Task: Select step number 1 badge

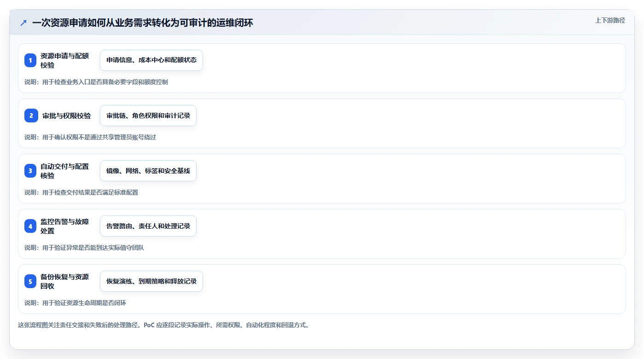Action: tap(30, 60)
